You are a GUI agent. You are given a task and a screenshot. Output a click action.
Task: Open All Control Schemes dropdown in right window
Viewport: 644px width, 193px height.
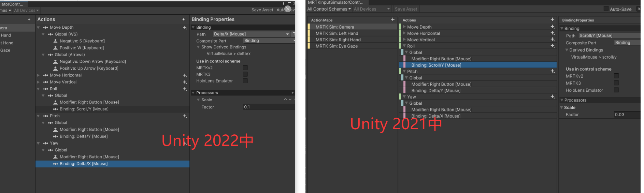tap(329, 9)
